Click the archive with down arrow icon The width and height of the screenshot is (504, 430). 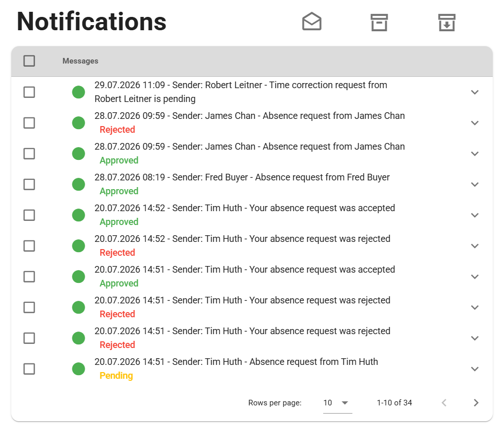(447, 22)
